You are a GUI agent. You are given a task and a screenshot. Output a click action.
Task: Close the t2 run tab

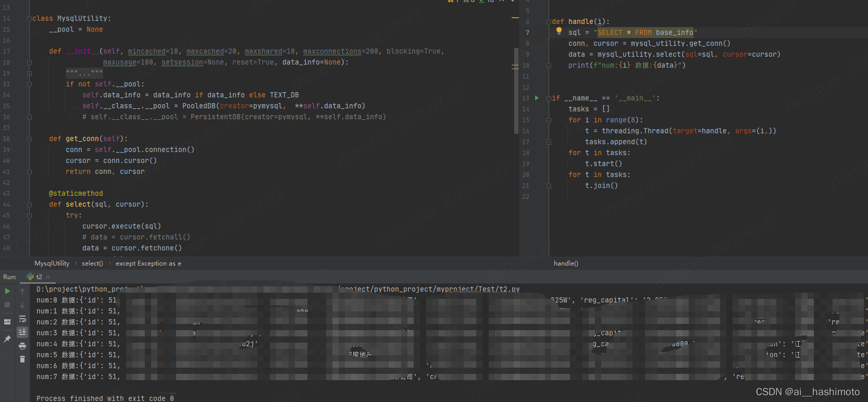click(48, 277)
